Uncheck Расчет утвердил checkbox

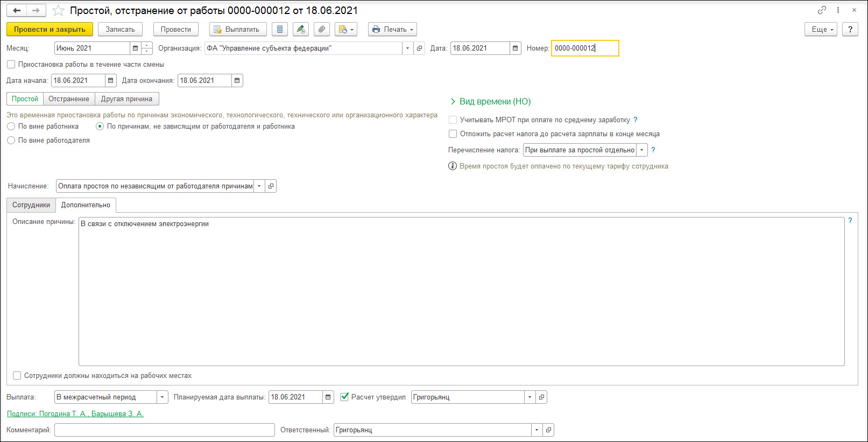click(x=344, y=397)
